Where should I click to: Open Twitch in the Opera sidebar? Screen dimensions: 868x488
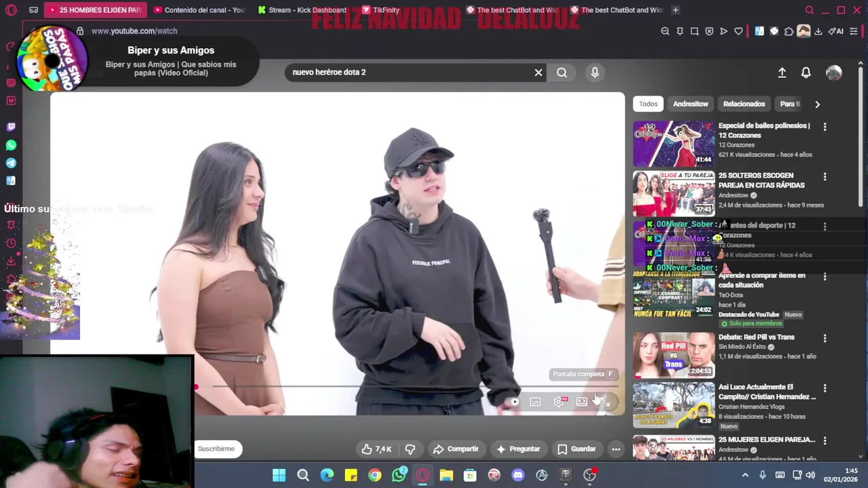(x=11, y=127)
